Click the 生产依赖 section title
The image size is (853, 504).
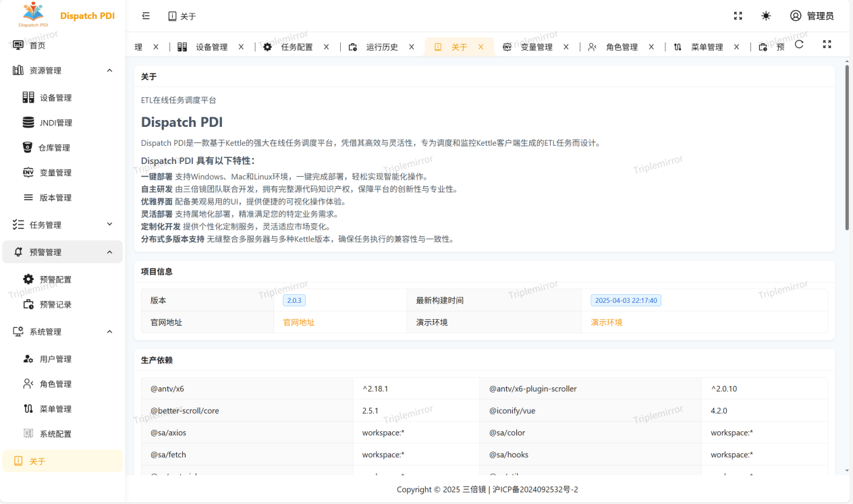(x=157, y=360)
